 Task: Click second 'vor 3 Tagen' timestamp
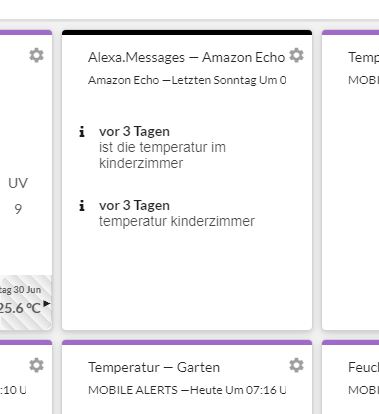pyautogui.click(x=134, y=206)
